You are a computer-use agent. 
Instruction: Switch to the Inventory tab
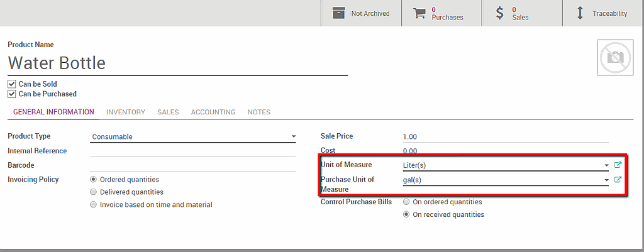point(125,112)
